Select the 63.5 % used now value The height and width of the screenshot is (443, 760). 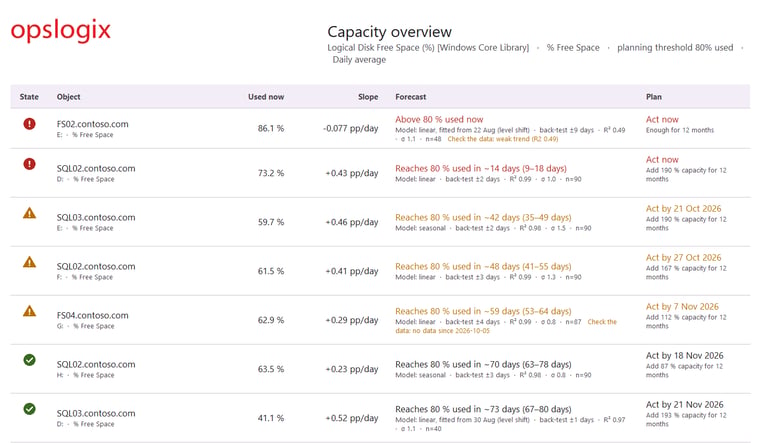tap(271, 369)
